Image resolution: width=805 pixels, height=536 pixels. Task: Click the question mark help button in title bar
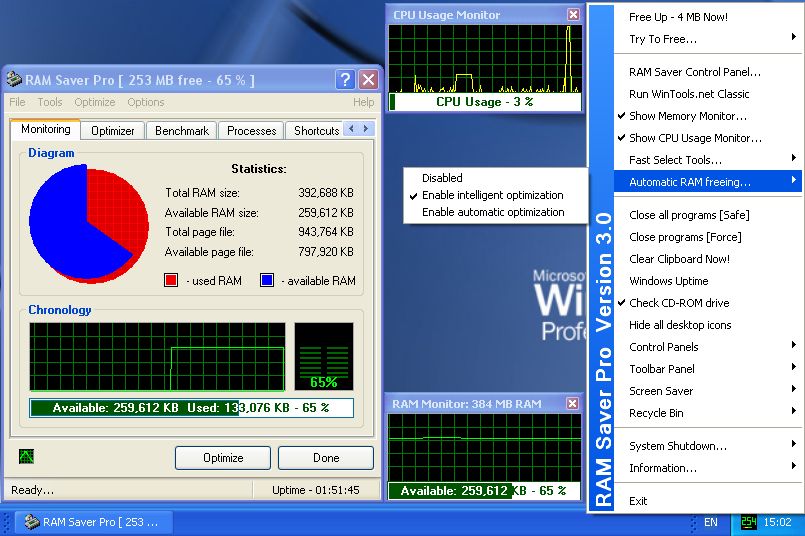click(345, 80)
